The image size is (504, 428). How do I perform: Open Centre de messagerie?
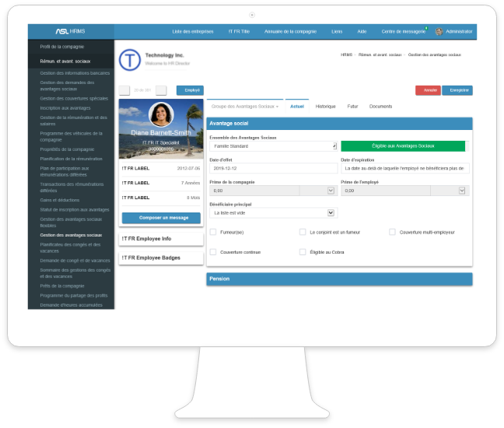[x=404, y=31]
